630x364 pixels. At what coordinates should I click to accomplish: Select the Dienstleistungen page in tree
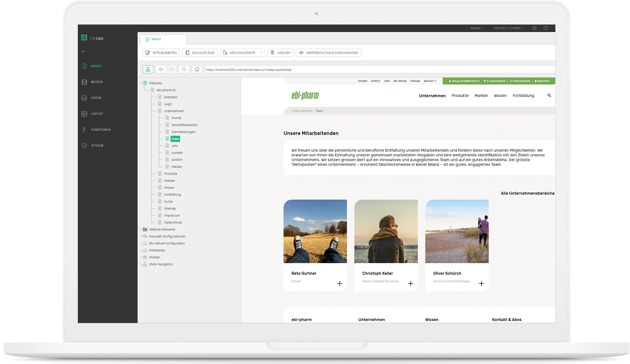coord(183,132)
